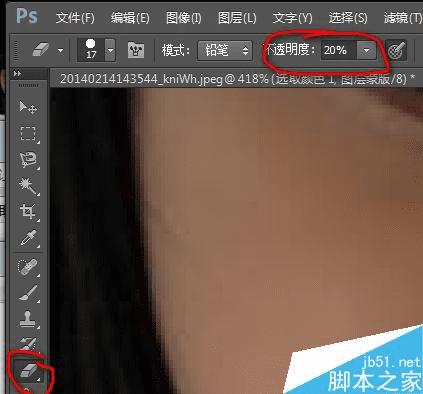
Task: Open the 图像(I) menu
Action: [184, 18]
